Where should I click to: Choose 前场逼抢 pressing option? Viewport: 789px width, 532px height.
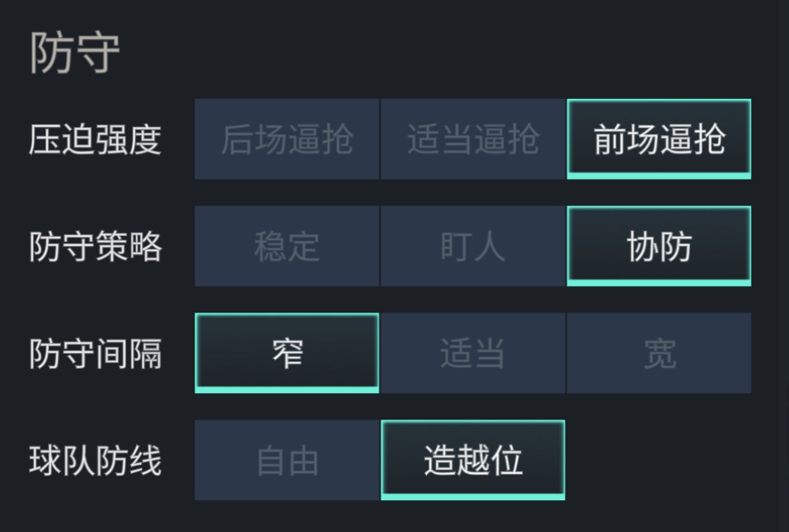[x=659, y=139]
